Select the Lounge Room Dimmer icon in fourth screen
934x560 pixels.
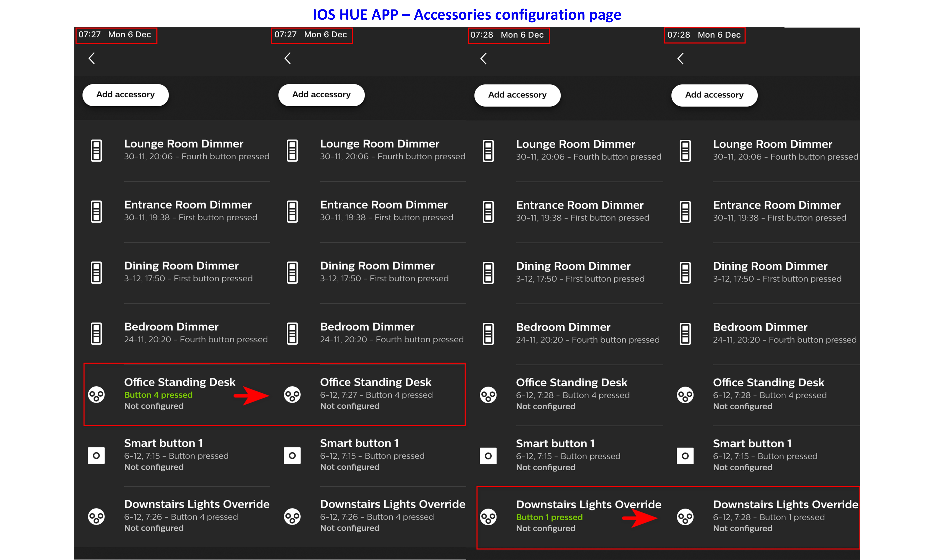[685, 150]
